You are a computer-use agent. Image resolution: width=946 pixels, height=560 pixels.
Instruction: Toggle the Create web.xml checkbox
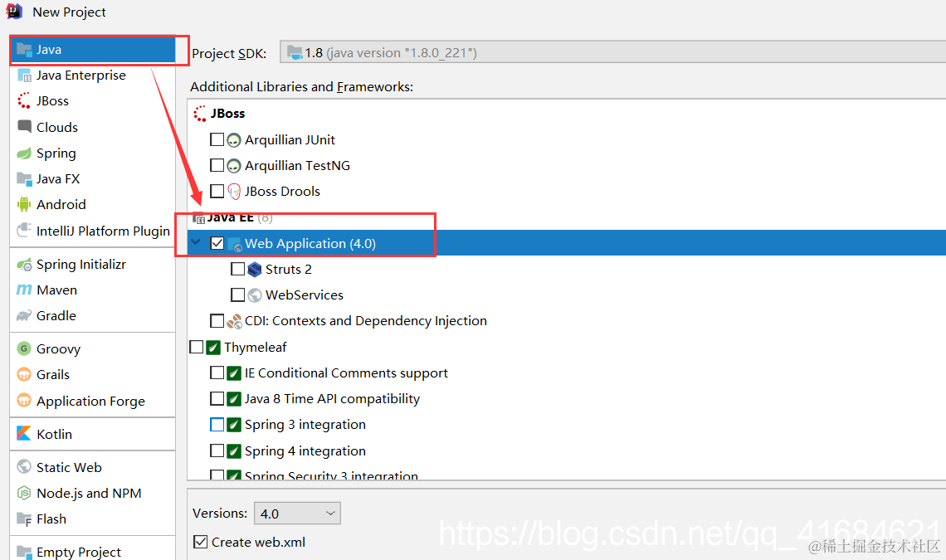tap(200, 542)
